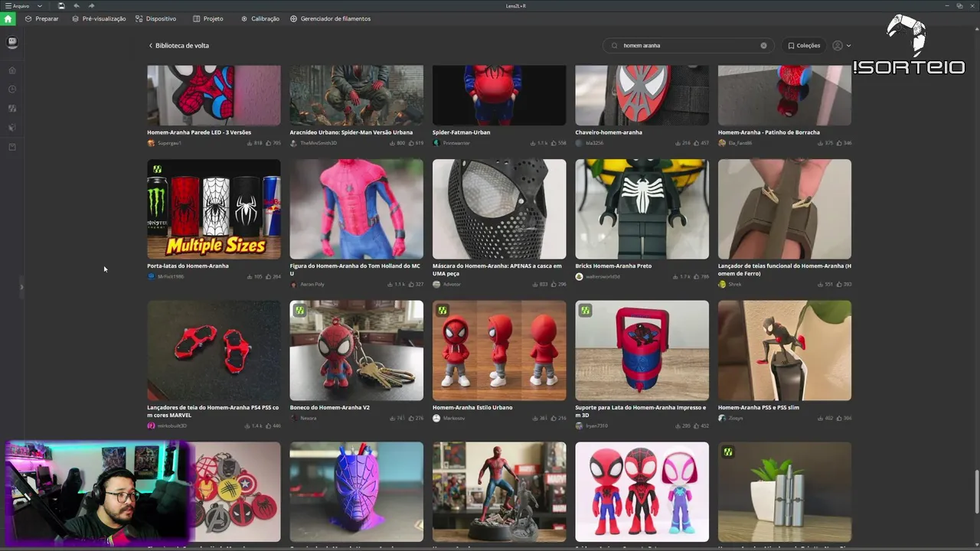
Task: Open the black LEGO Venom minifigure thumbnail
Action: [x=642, y=209]
